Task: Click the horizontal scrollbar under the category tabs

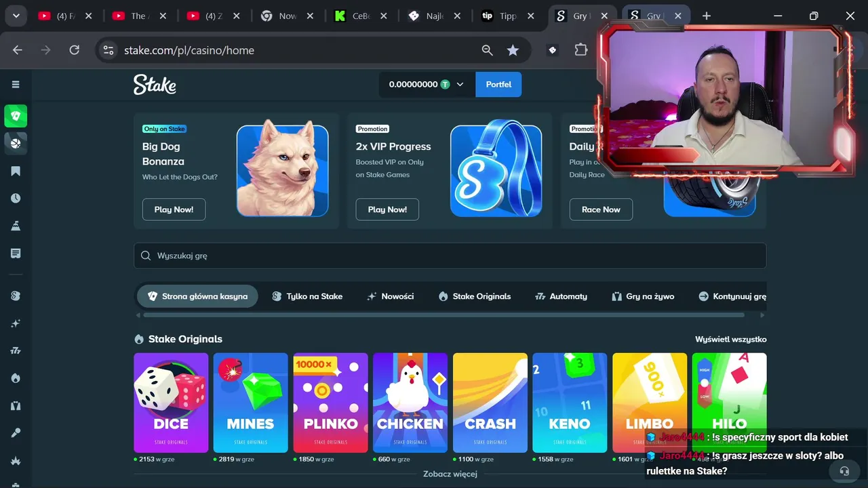Action: [444, 314]
